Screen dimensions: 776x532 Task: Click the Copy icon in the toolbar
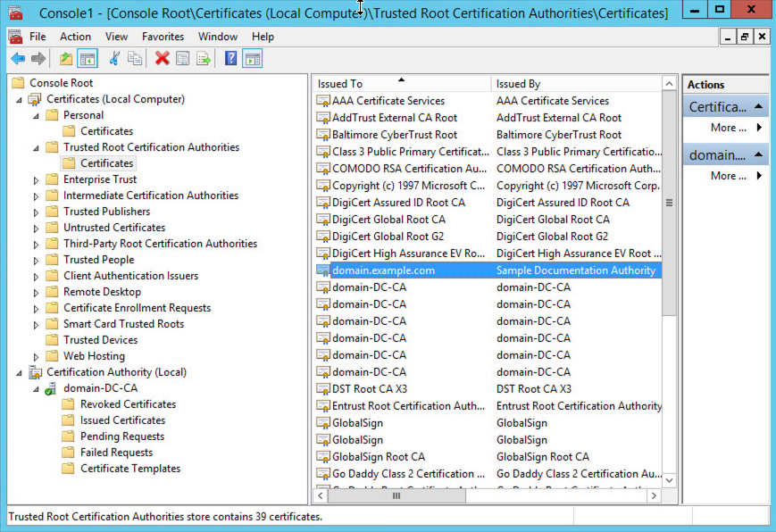[133, 58]
